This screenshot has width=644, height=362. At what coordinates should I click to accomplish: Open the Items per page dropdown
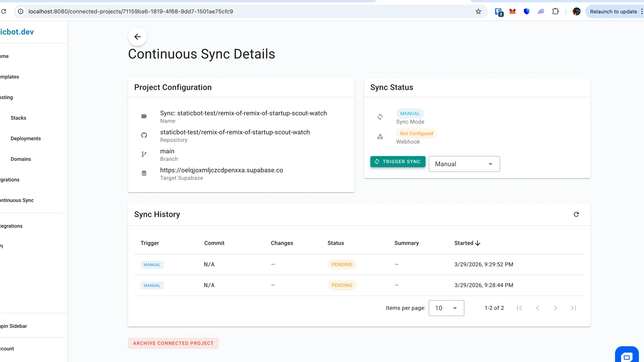(x=446, y=308)
